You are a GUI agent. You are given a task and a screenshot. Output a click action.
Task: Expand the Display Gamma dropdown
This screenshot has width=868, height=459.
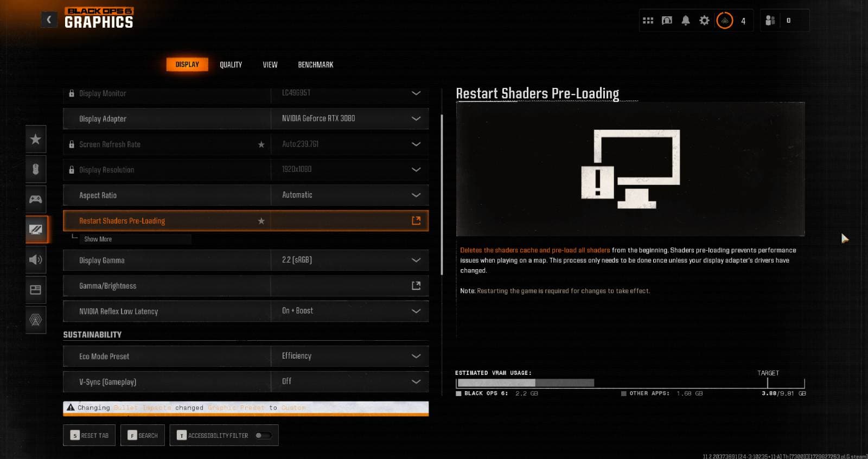(416, 260)
